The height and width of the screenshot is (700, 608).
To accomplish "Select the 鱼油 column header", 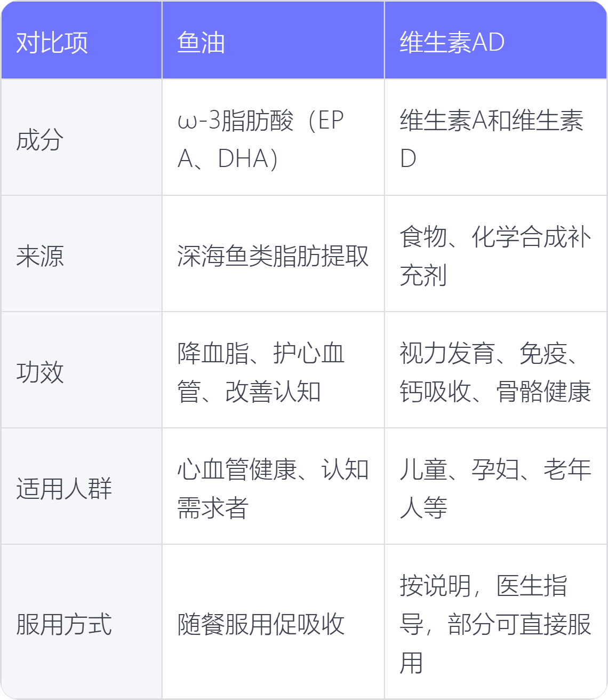I will point(273,40).
